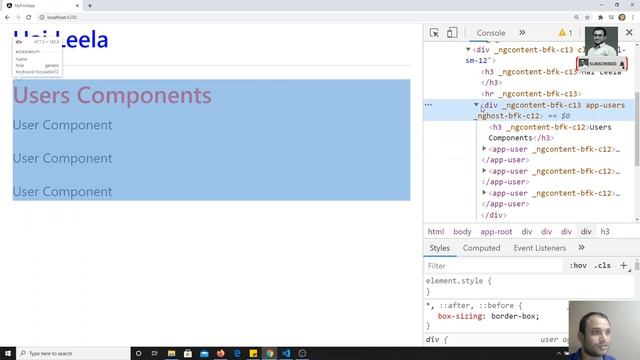The height and width of the screenshot is (360, 640).
Task: Open File Explorer from taskbar
Action: tap(171, 353)
